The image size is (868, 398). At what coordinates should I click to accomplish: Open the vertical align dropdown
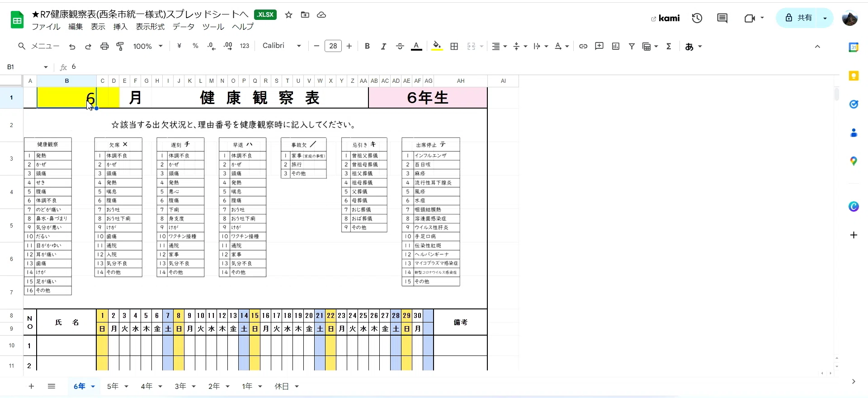click(x=520, y=46)
